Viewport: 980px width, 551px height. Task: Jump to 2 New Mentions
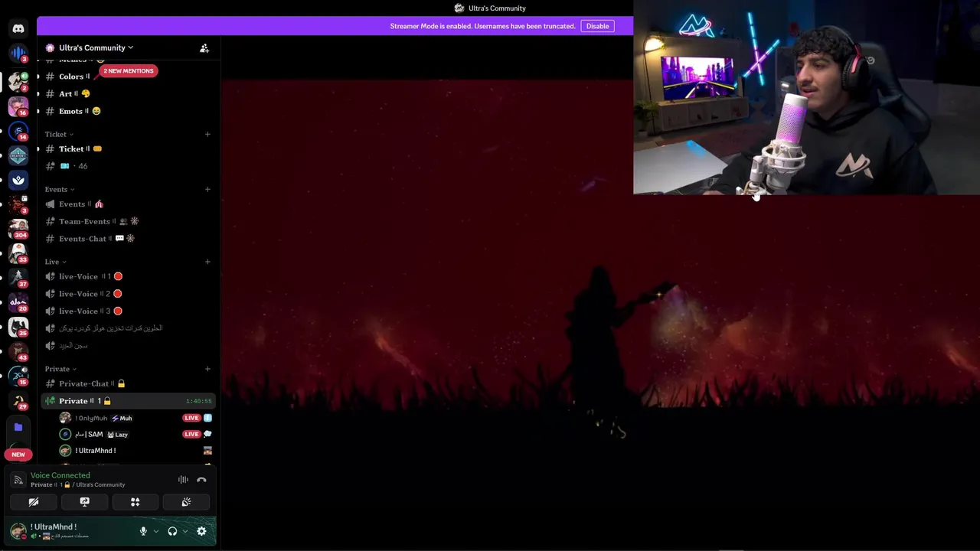pyautogui.click(x=129, y=70)
